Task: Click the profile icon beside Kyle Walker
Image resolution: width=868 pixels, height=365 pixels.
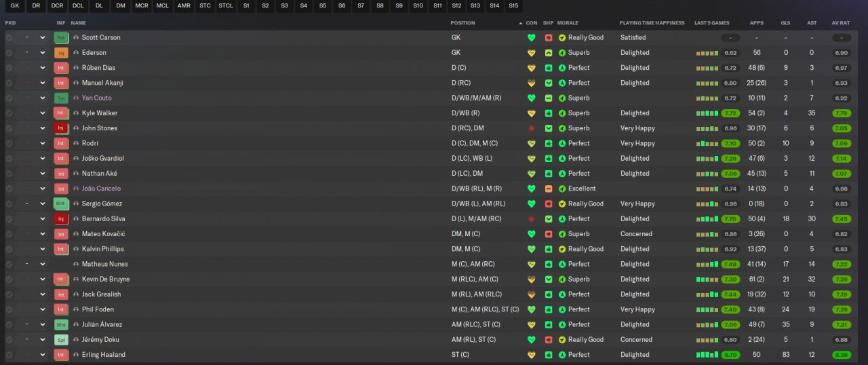Action: click(x=76, y=113)
